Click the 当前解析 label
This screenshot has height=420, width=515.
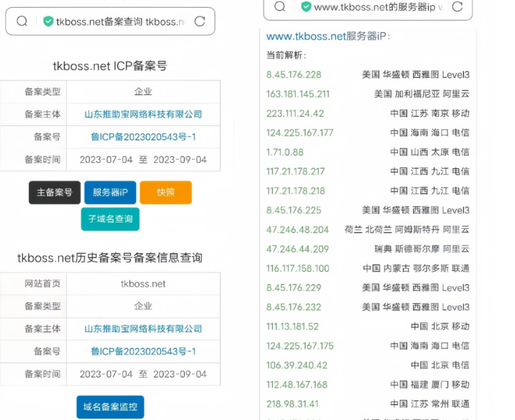[286, 55]
